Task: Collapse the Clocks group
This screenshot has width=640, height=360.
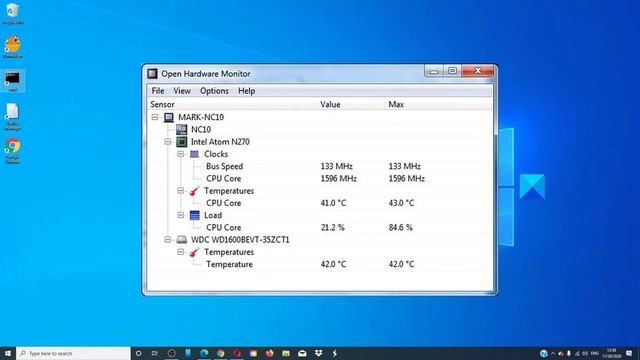Action: (x=181, y=154)
